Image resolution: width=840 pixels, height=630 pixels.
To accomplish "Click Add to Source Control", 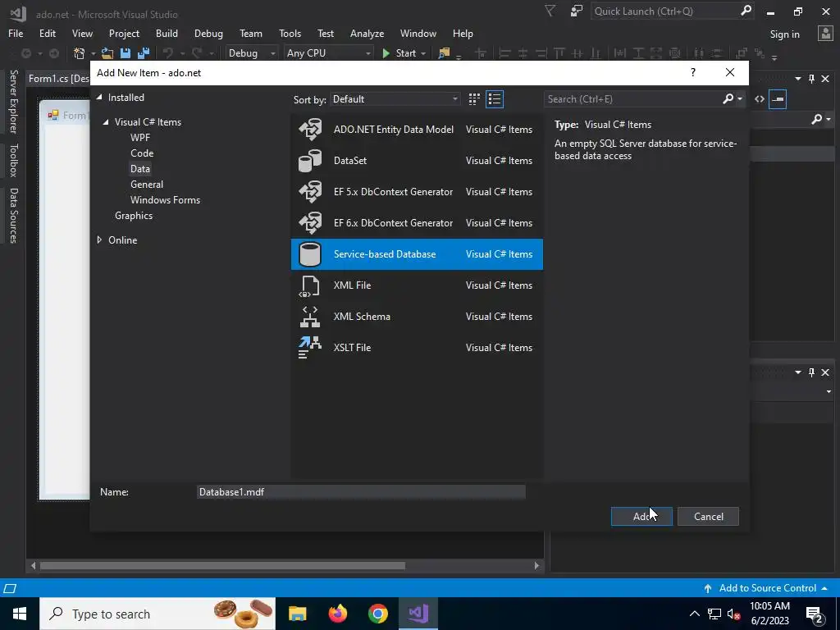I will [767, 588].
